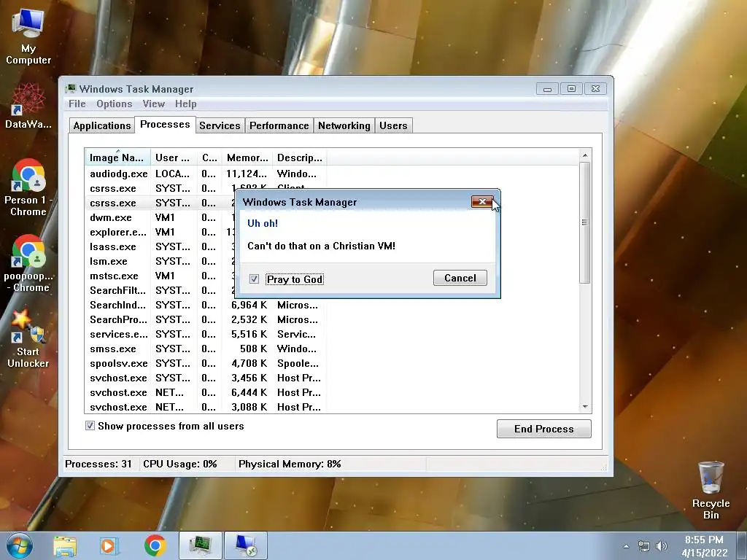Click the Windows Start orb
Screen dimensions: 747x560
click(x=20, y=545)
